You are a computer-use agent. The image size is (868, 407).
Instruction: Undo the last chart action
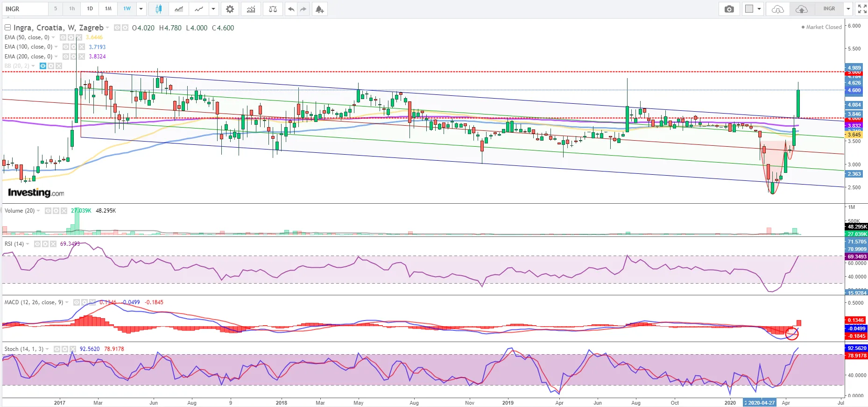pos(291,9)
